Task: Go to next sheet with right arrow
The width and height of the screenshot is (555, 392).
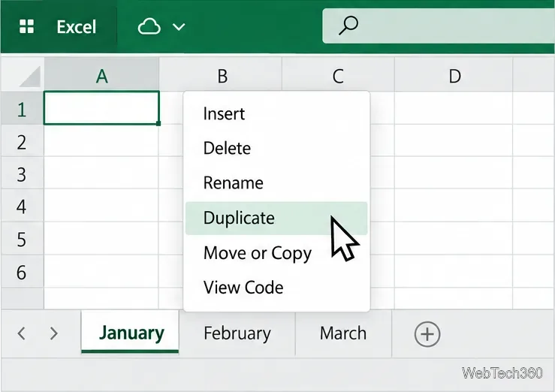Action: pyautogui.click(x=53, y=333)
